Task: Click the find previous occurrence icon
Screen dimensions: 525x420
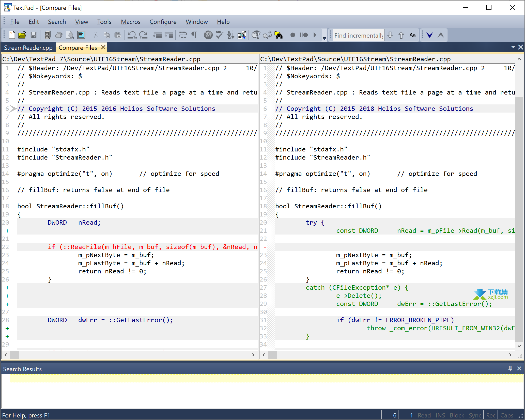Action: click(402, 35)
